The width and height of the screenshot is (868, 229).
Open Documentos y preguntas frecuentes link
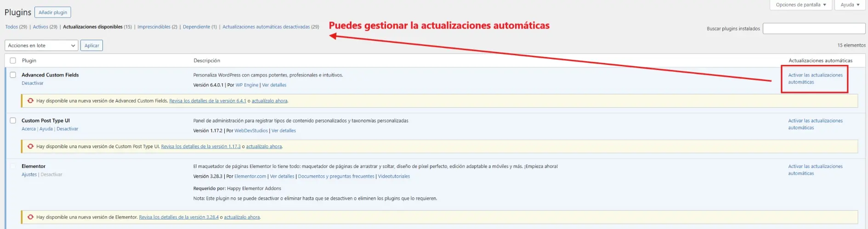click(x=336, y=176)
